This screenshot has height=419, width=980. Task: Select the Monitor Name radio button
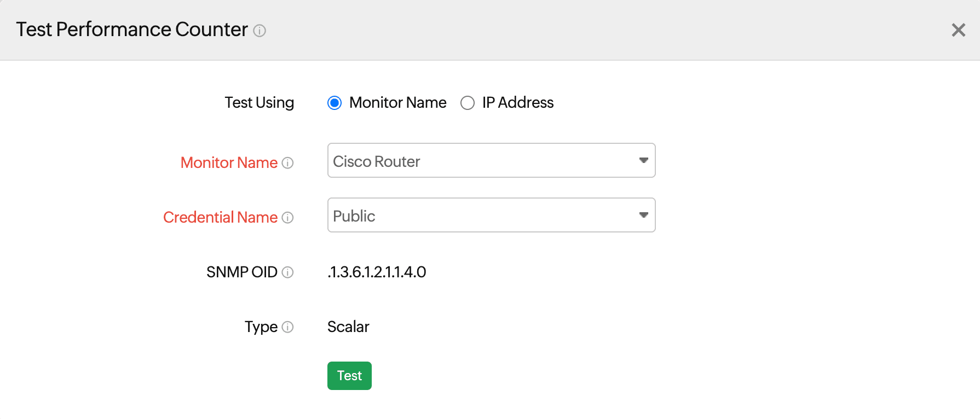coord(335,103)
